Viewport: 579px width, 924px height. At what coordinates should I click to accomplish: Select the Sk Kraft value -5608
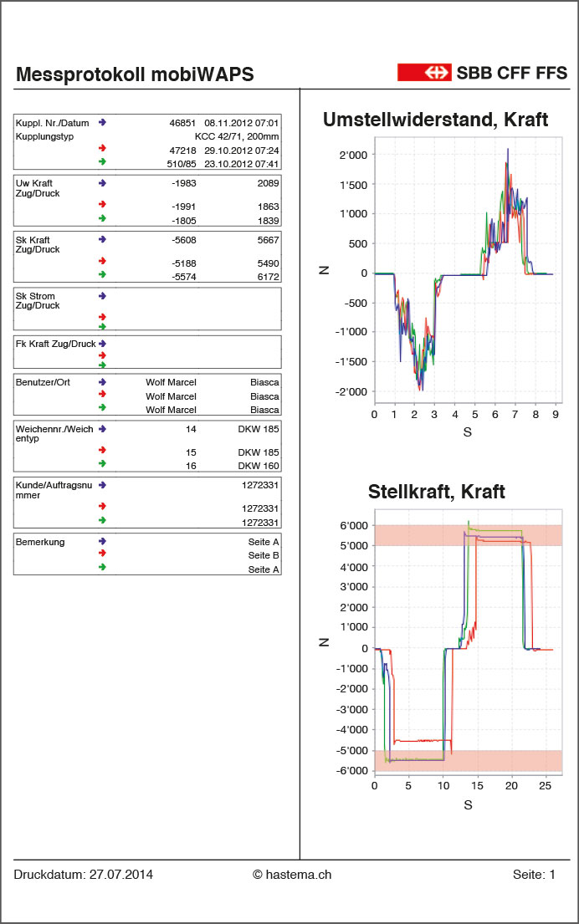click(x=184, y=241)
